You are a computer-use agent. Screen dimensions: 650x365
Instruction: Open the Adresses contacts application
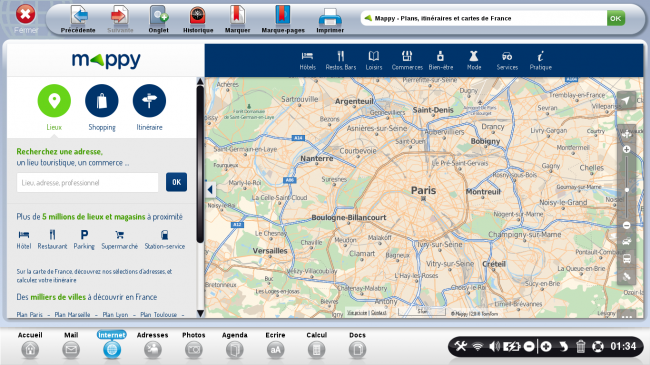coord(153,345)
